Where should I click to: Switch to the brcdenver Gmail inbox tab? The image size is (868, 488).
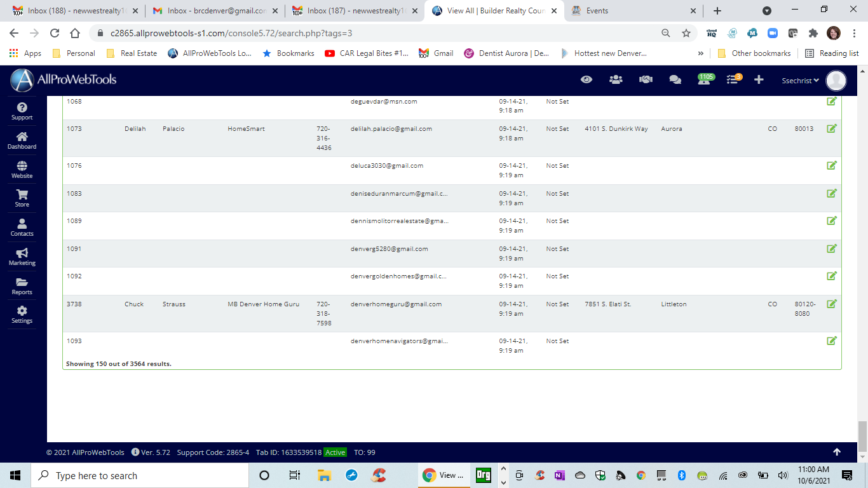click(x=212, y=11)
